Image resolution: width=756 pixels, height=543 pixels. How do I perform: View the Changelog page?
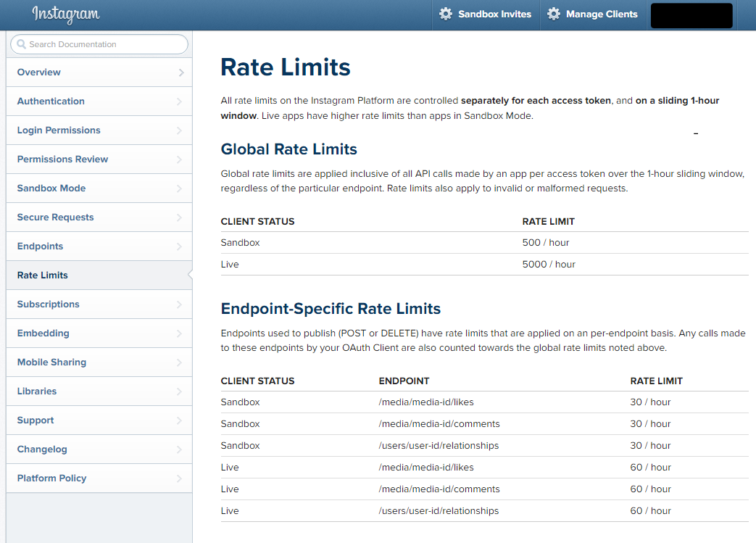coord(99,449)
